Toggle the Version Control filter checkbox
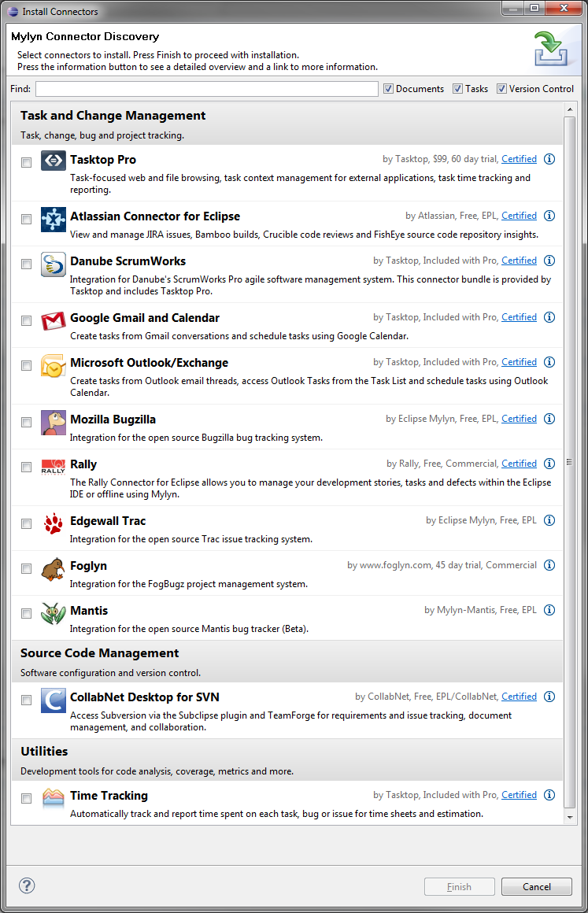 click(x=501, y=88)
